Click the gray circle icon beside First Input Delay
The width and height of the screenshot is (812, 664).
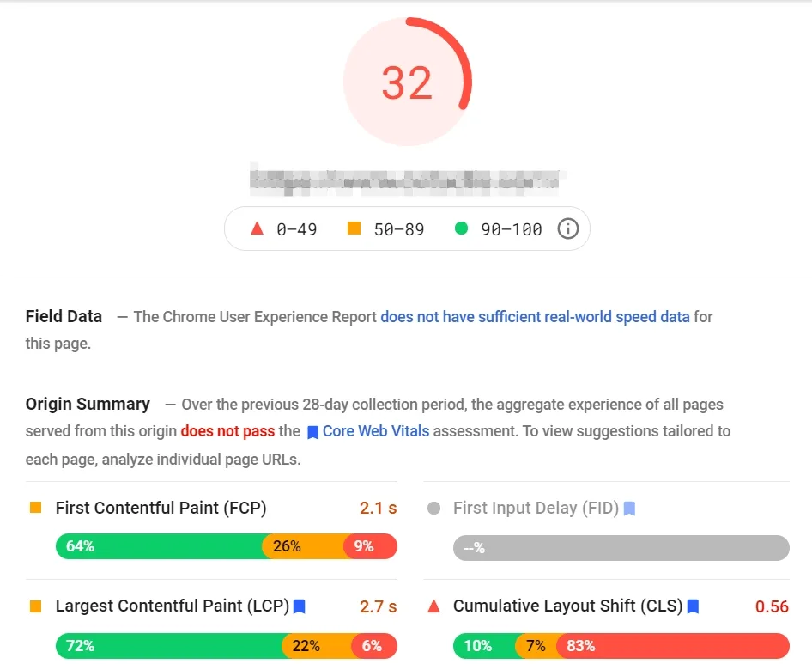(x=433, y=508)
